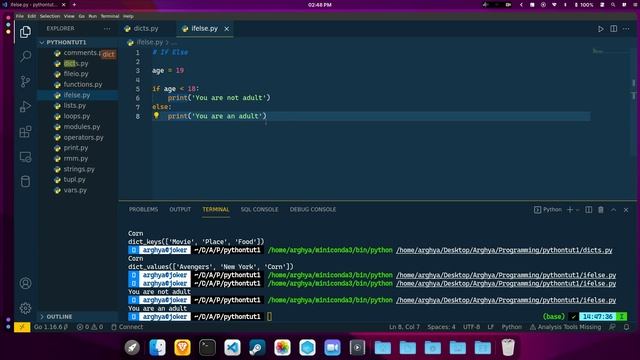This screenshot has width=640, height=360.
Task: Click the ifelse.py breadcrumb
Action: (149, 42)
